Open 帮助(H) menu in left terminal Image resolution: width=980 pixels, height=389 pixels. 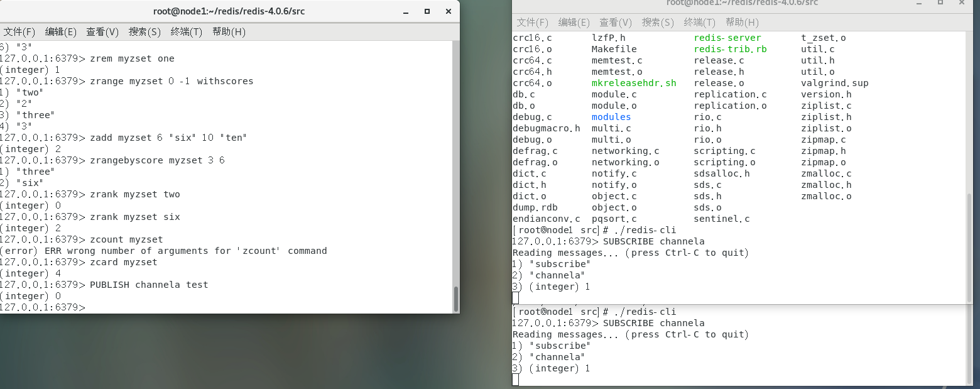pos(229,32)
